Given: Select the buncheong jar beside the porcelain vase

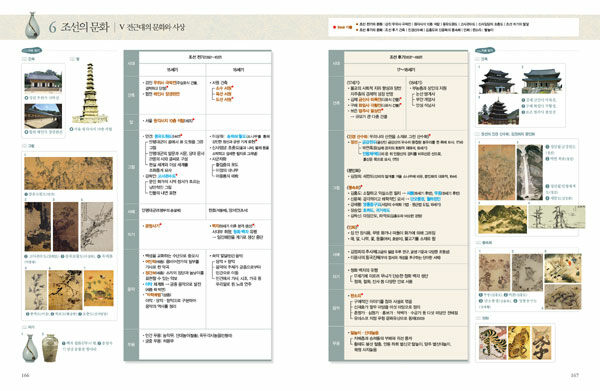Looking at the screenshot, I should click(50, 348).
